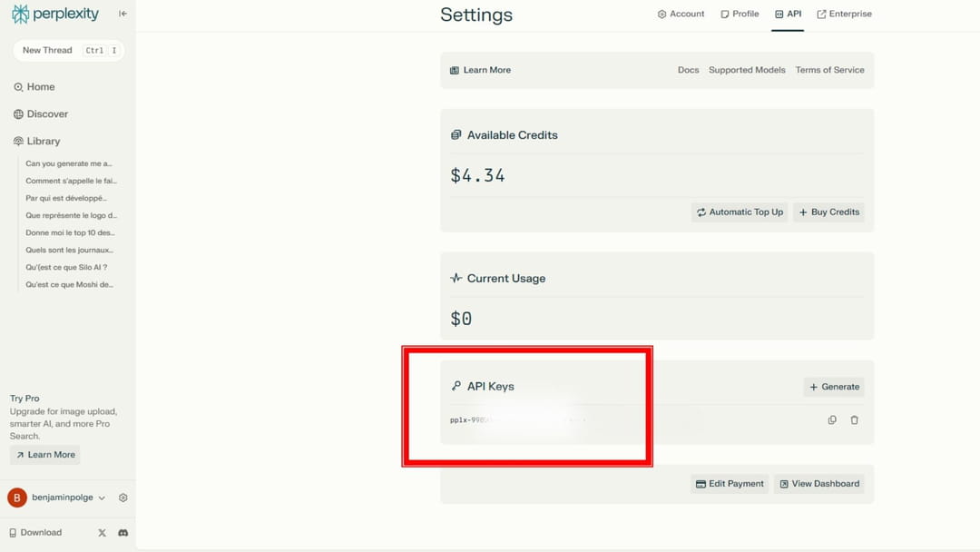Click View Dashboard button

(x=818, y=484)
